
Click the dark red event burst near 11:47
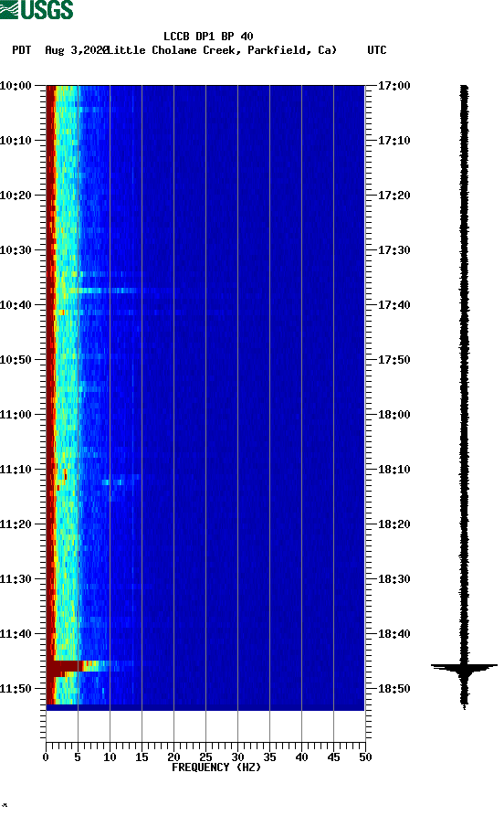(x=65, y=669)
